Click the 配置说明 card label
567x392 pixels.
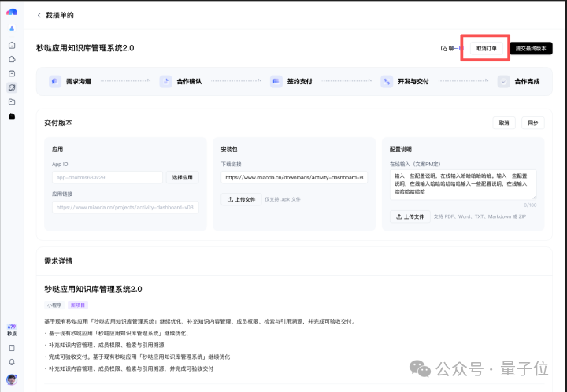point(401,150)
